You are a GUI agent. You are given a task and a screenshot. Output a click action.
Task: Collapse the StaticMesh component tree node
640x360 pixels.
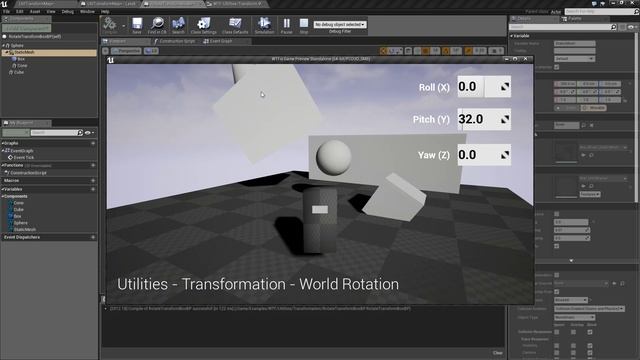tap(7, 52)
